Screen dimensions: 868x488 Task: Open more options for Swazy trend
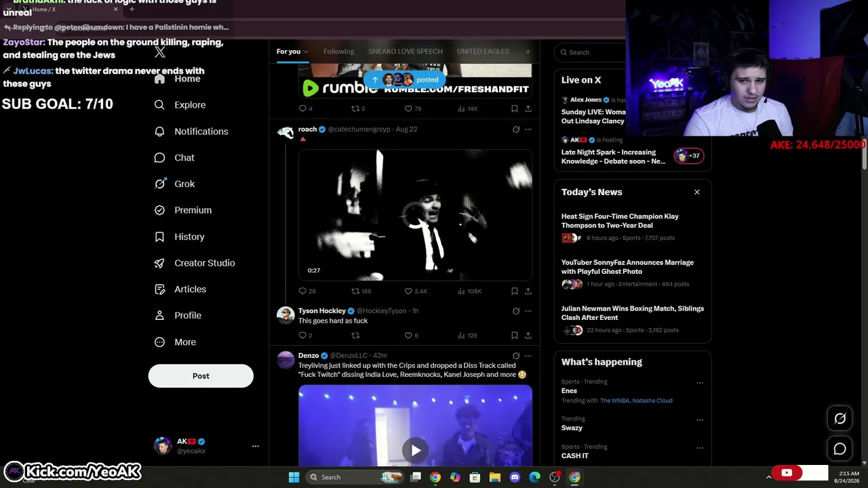coord(700,420)
